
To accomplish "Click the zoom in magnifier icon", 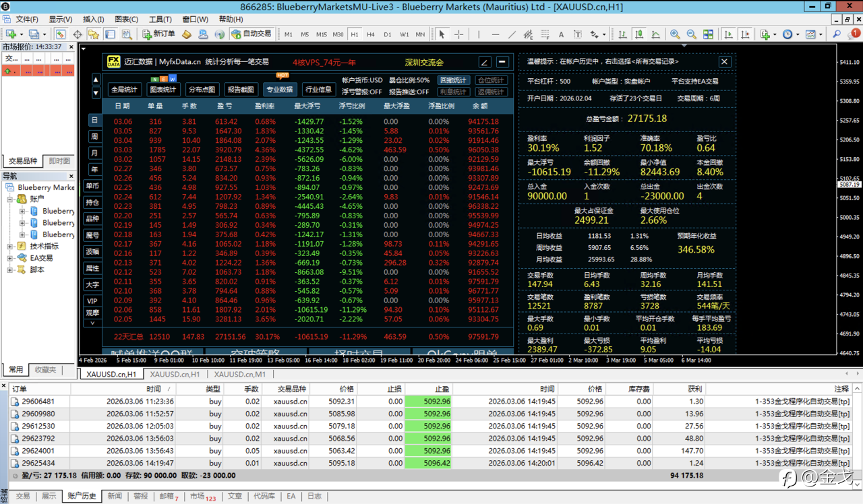I will point(674,34).
